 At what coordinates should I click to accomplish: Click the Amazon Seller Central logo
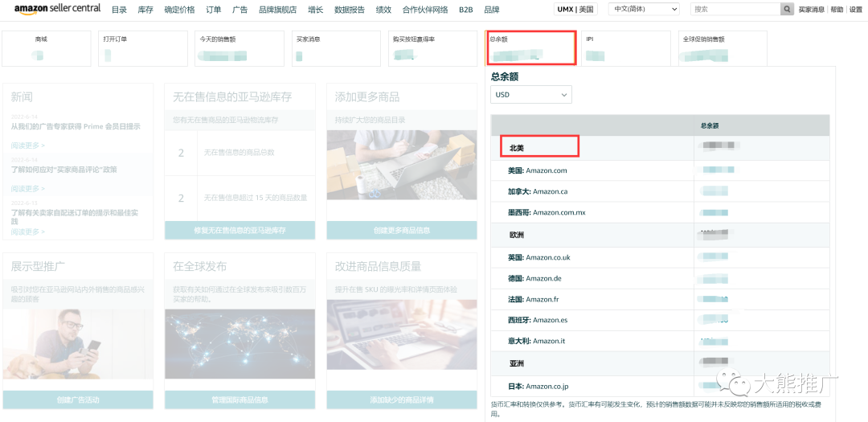[x=58, y=8]
